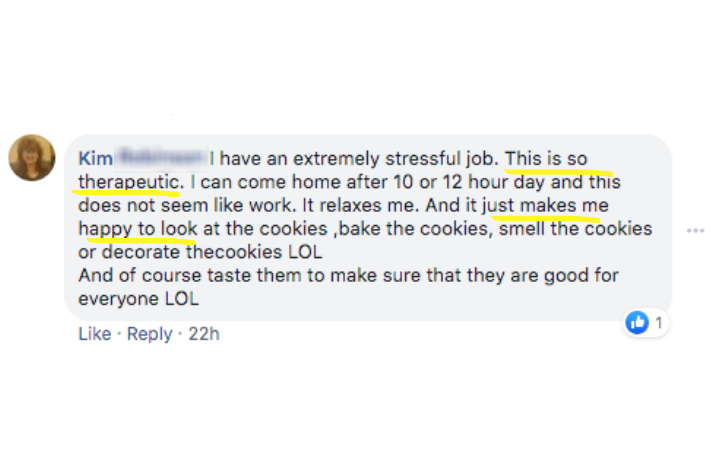Click the final words "everyone LOL"

click(x=139, y=298)
